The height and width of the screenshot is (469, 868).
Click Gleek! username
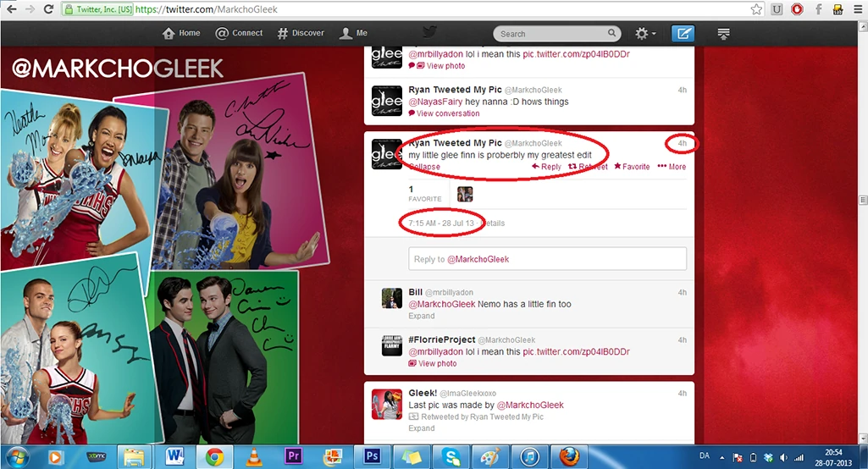(x=423, y=393)
